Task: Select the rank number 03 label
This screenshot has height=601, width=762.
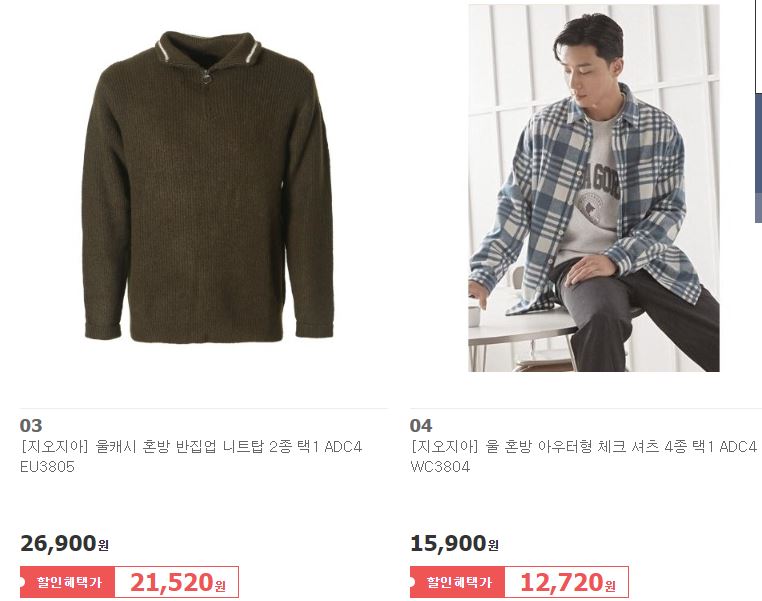Action: 31,426
